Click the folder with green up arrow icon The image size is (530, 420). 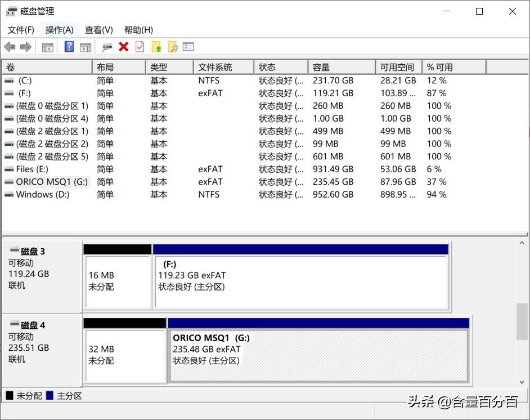tap(156, 47)
